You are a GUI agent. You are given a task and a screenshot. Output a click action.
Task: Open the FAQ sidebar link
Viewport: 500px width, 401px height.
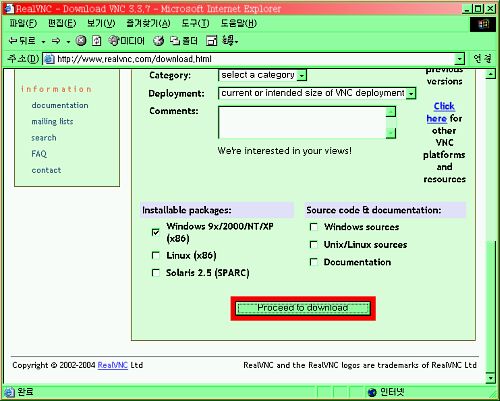(x=39, y=154)
